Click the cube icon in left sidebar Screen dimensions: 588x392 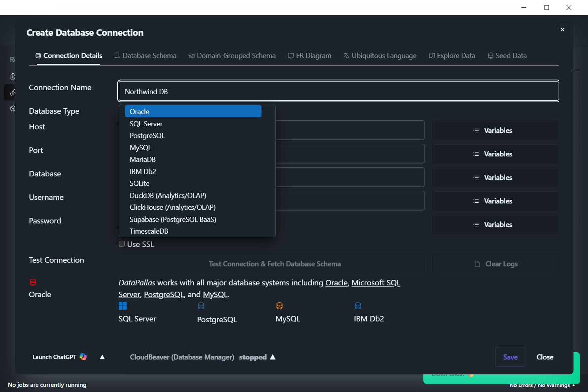click(x=13, y=109)
